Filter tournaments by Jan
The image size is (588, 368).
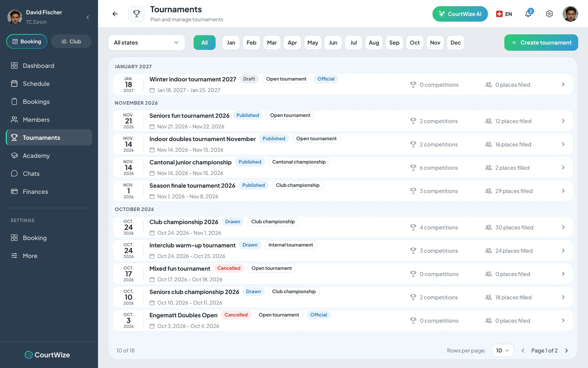coord(231,43)
